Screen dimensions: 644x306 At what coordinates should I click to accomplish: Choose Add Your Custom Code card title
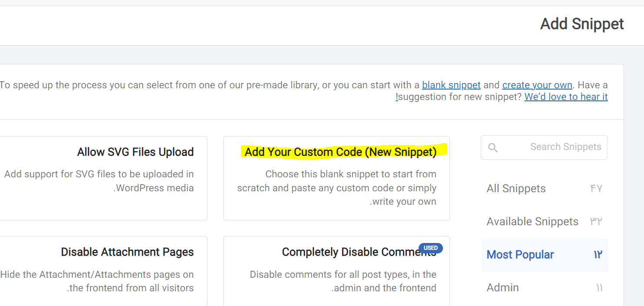340,152
